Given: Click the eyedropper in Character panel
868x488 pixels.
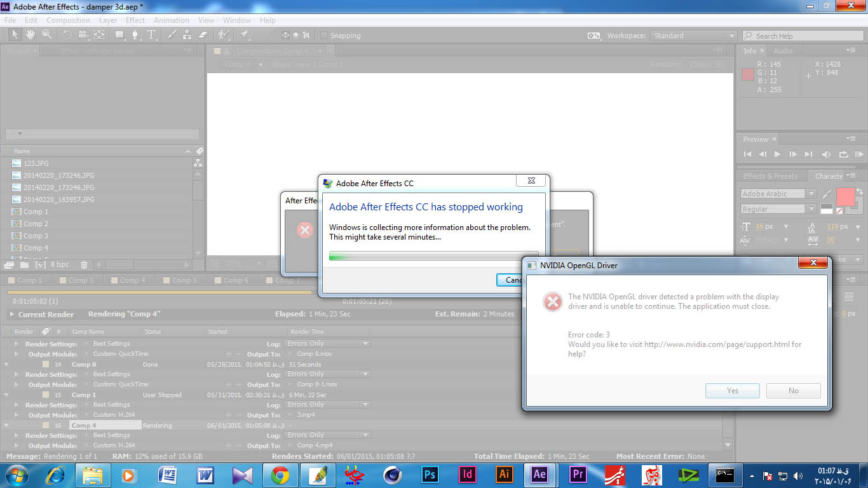Looking at the screenshot, I should pyautogui.click(x=827, y=193).
